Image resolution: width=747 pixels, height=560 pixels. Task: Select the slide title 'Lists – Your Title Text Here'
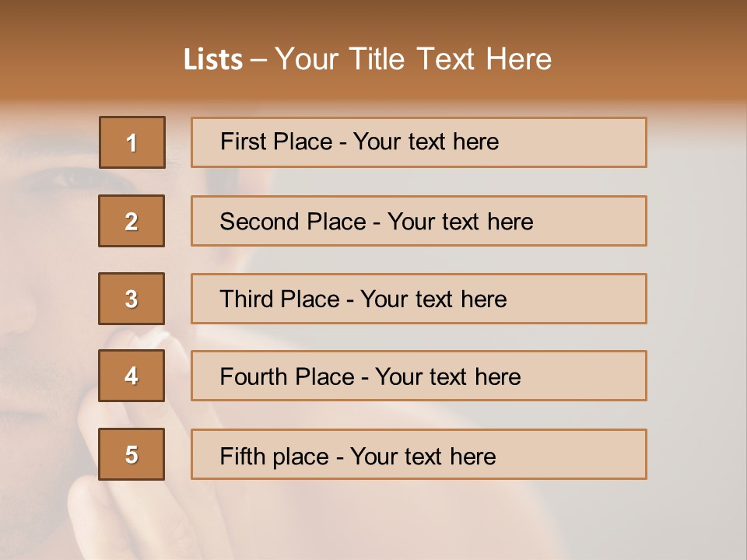pos(367,59)
